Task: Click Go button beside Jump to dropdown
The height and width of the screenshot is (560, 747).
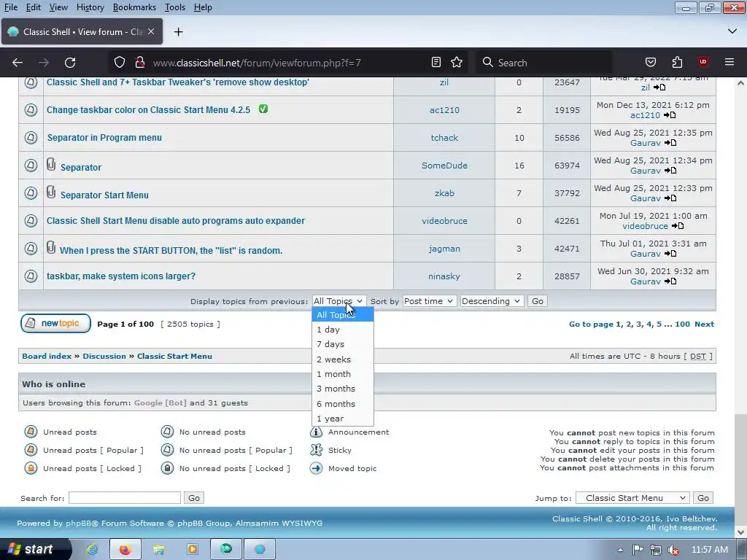Action: coord(703,498)
